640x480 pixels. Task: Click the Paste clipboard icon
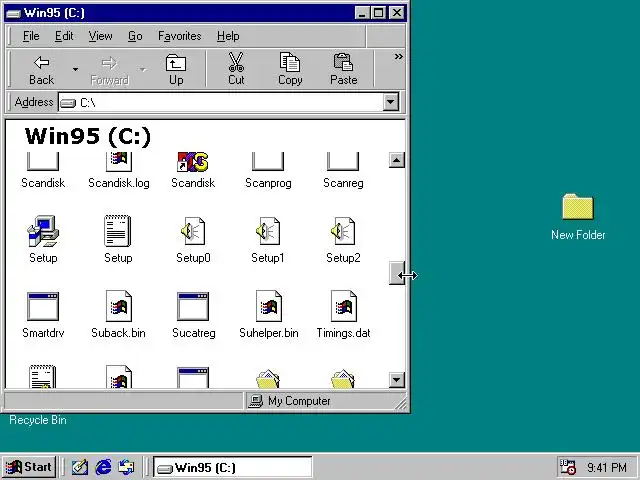coord(343,62)
